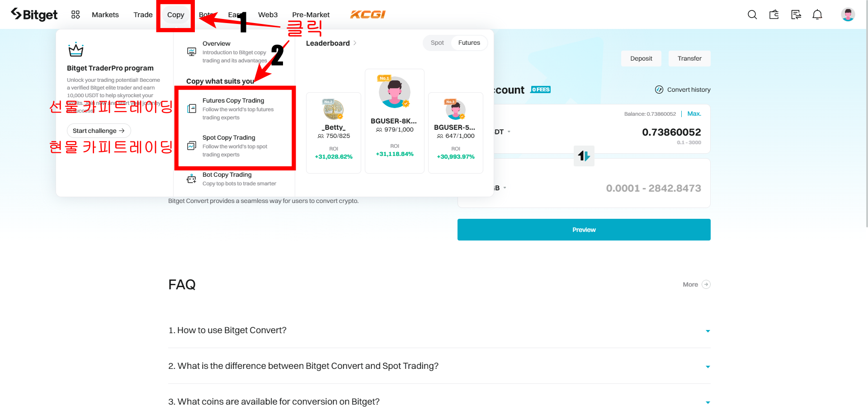The height and width of the screenshot is (415, 868).
Task: Switch leaderboard to Futures
Action: pyautogui.click(x=469, y=42)
